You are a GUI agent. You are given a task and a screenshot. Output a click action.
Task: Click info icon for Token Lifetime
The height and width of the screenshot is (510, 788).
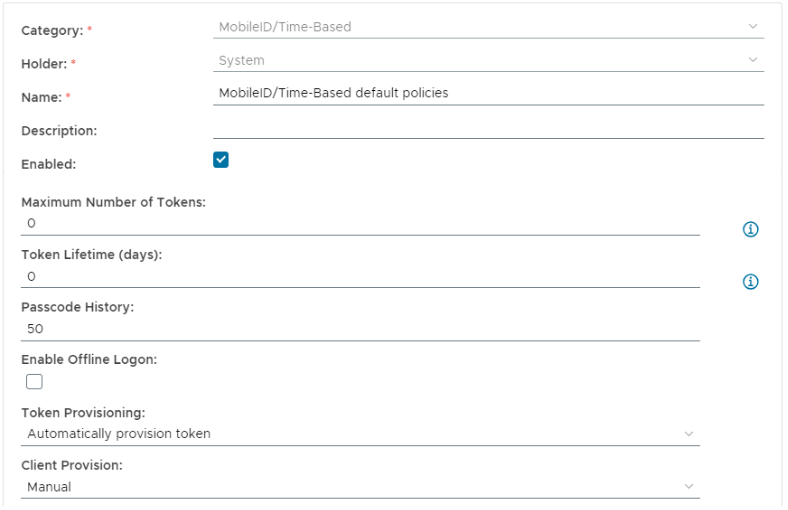click(x=750, y=282)
